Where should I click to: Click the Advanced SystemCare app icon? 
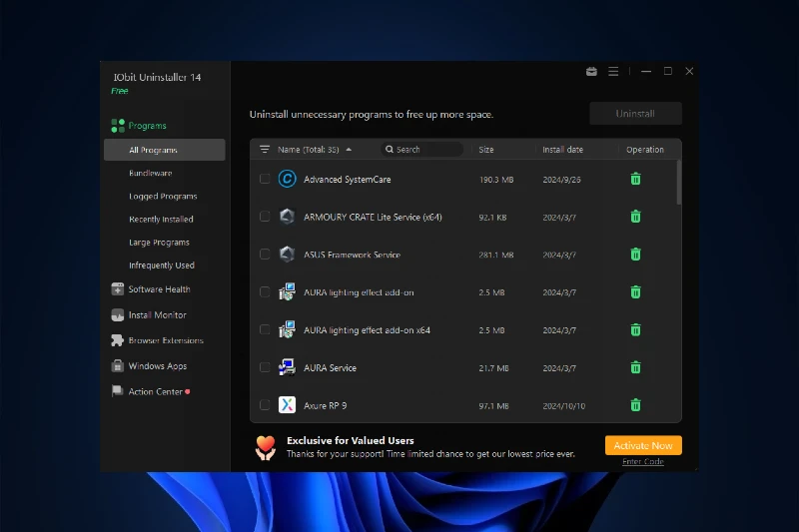pyautogui.click(x=287, y=180)
